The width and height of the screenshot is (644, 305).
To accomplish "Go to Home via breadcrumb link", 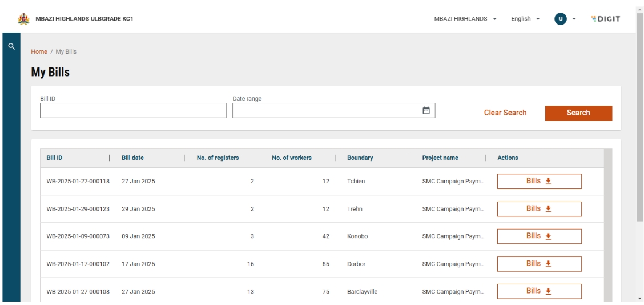I will [x=39, y=51].
